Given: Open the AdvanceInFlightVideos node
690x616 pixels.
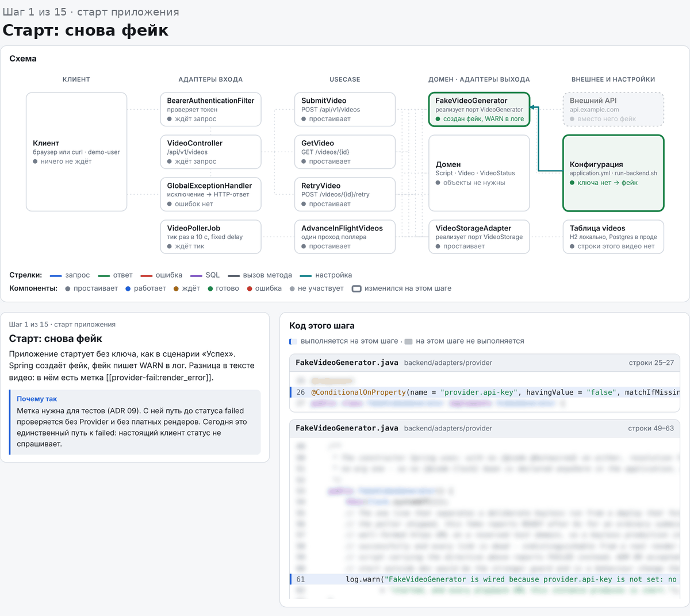Looking at the screenshot, I should click(345, 237).
